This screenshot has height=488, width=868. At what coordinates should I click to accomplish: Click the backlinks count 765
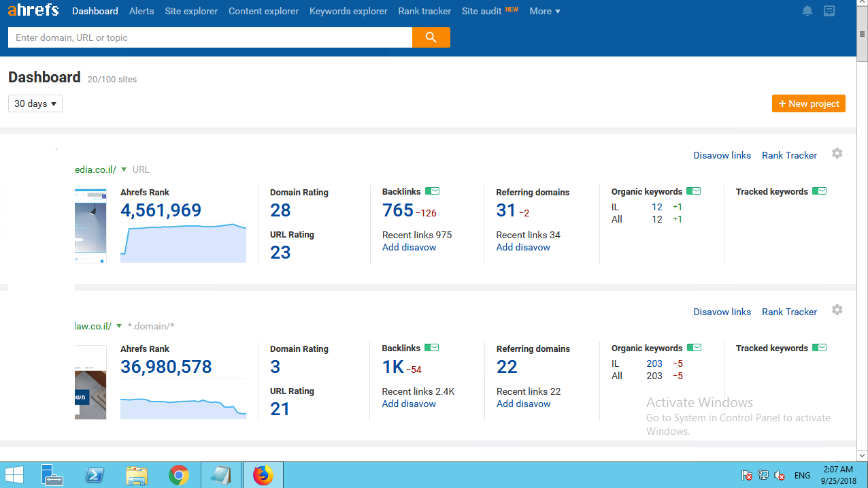(x=398, y=210)
